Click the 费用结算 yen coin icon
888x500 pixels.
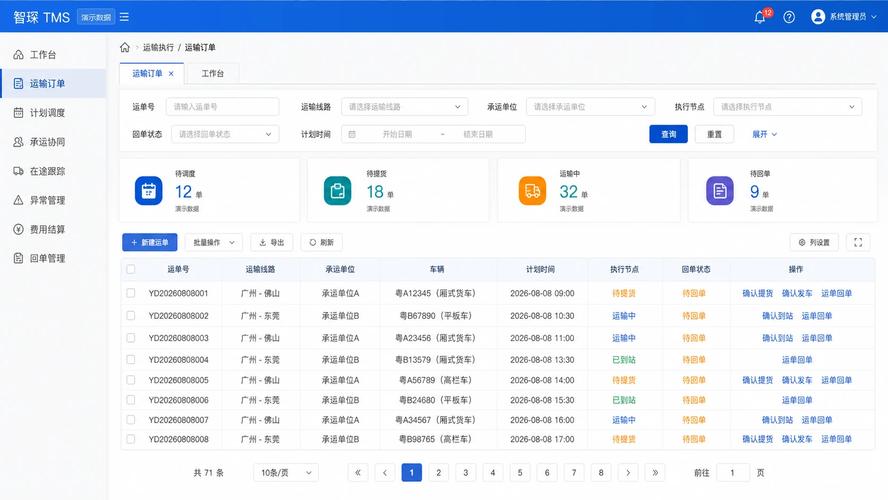[x=18, y=229]
